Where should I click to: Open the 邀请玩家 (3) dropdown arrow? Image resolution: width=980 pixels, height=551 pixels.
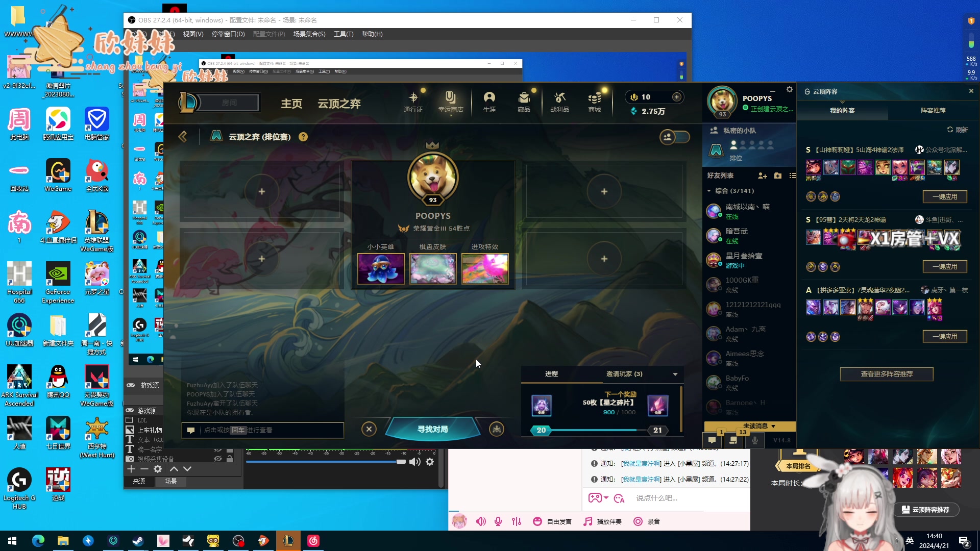pyautogui.click(x=675, y=374)
